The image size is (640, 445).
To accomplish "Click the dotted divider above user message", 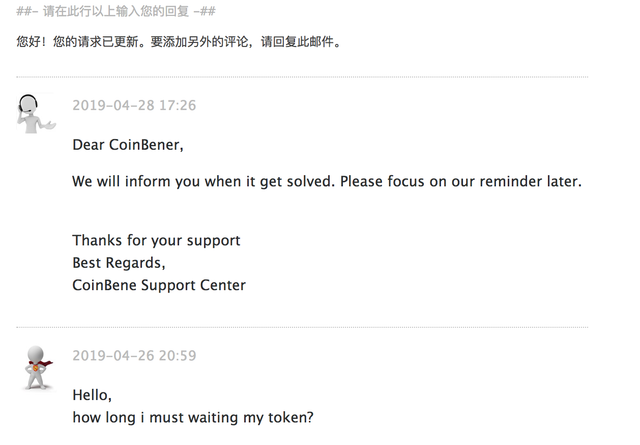I will 302,327.
